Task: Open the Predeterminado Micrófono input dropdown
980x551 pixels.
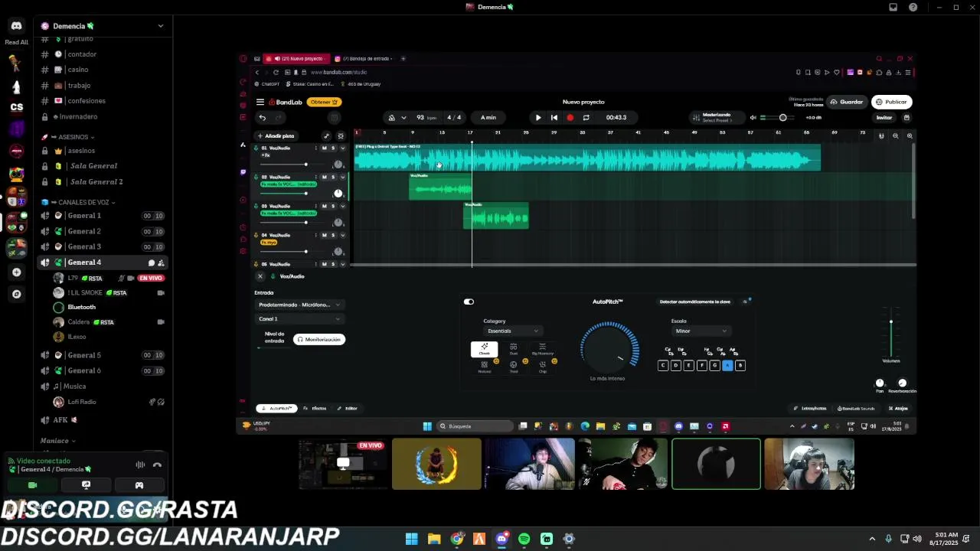Action: tap(299, 305)
